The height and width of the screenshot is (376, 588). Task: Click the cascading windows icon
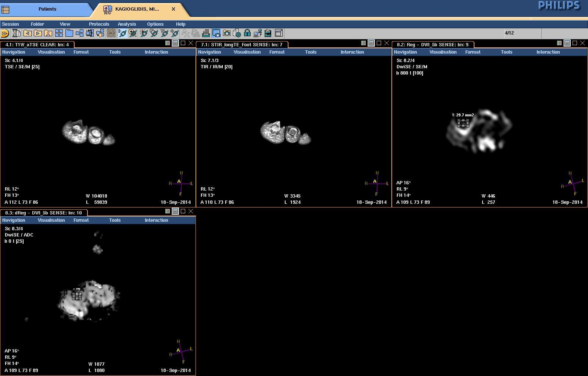(x=79, y=33)
